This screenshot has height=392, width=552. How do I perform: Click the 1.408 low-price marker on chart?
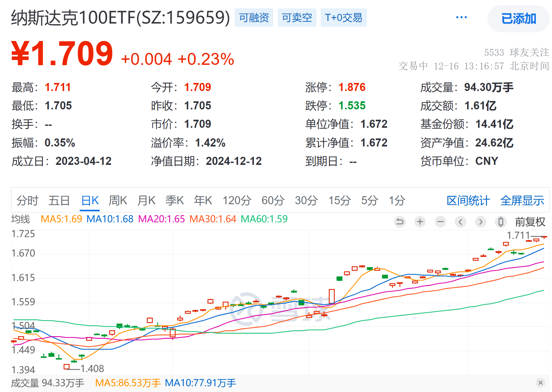(92, 368)
